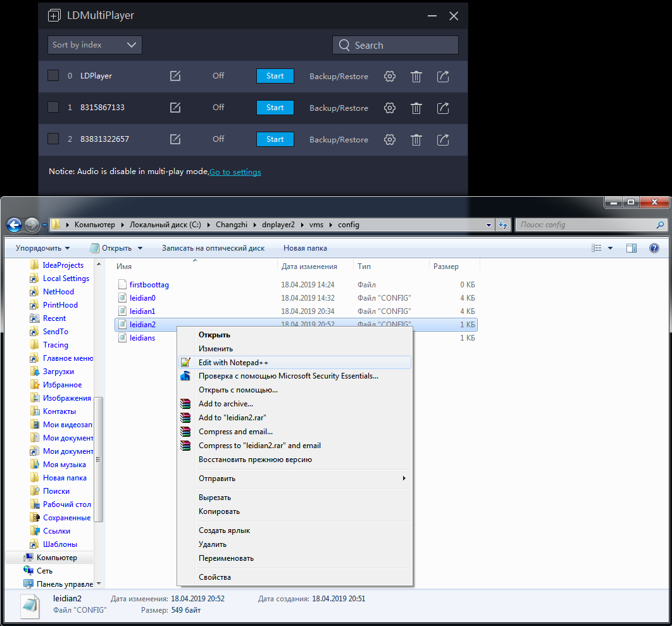Image resolution: width=672 pixels, height=626 pixels.
Task: Select Изменить in the context menu
Action: [295, 349]
